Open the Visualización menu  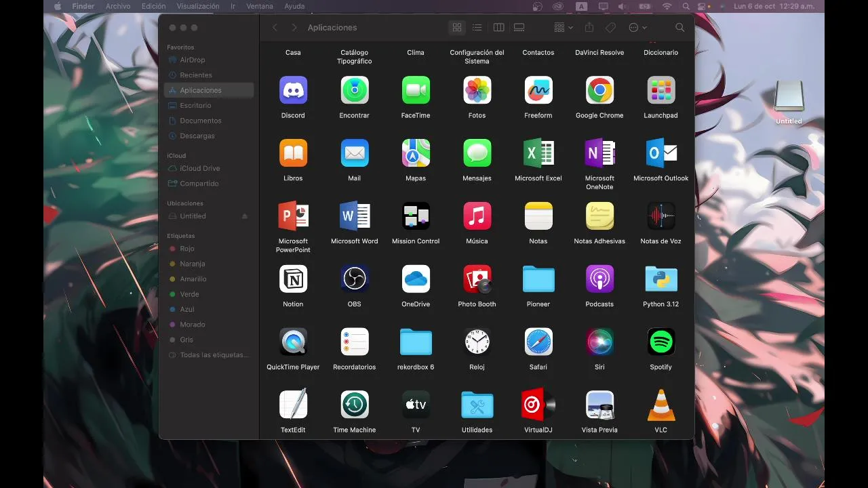198,6
